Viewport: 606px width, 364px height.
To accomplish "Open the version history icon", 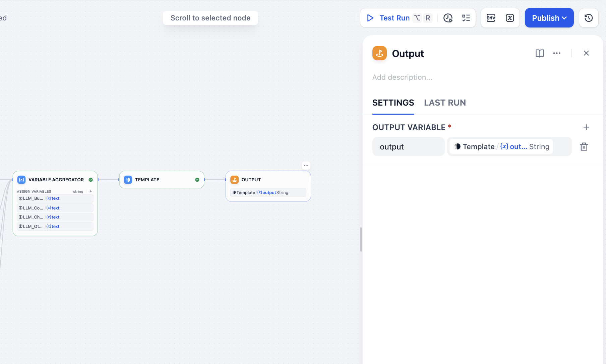I will [589, 18].
